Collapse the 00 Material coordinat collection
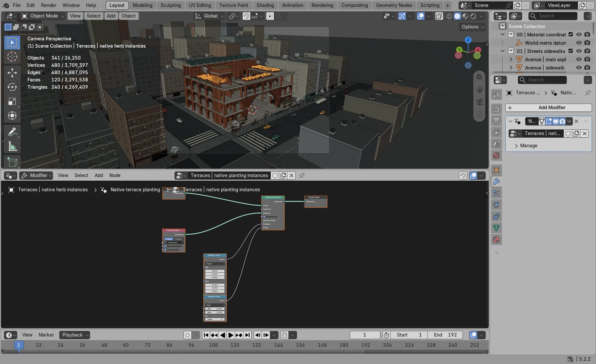The image size is (596, 364). 503,34
